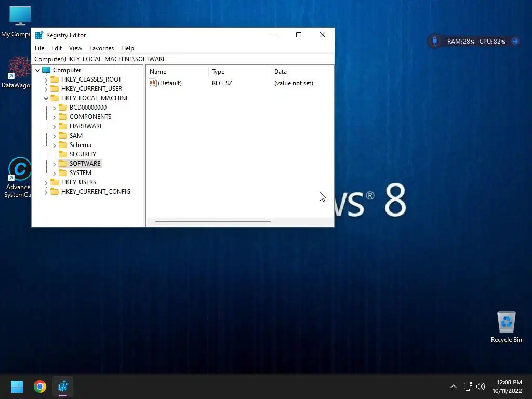Viewport: 532px width, 399px height.
Task: Select the (Default) value name
Action: click(170, 83)
